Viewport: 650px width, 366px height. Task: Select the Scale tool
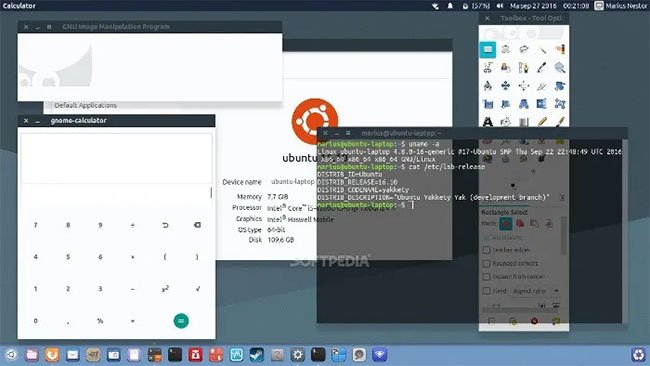point(488,104)
